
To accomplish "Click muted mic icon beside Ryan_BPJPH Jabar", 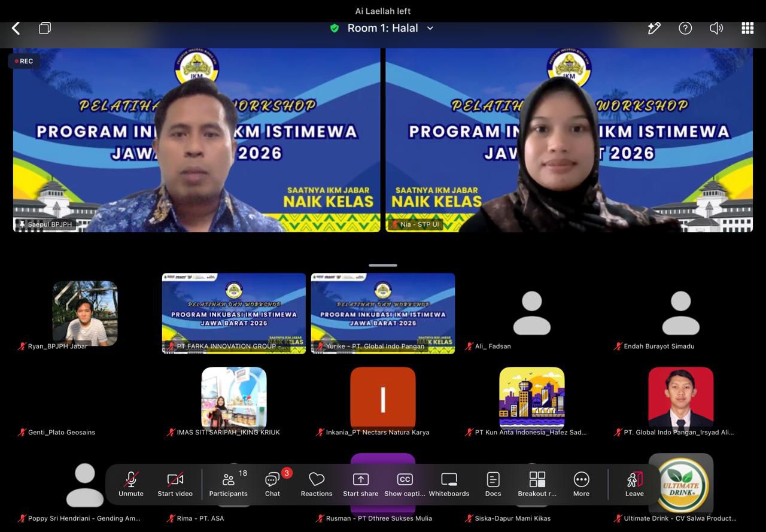I will (x=22, y=346).
